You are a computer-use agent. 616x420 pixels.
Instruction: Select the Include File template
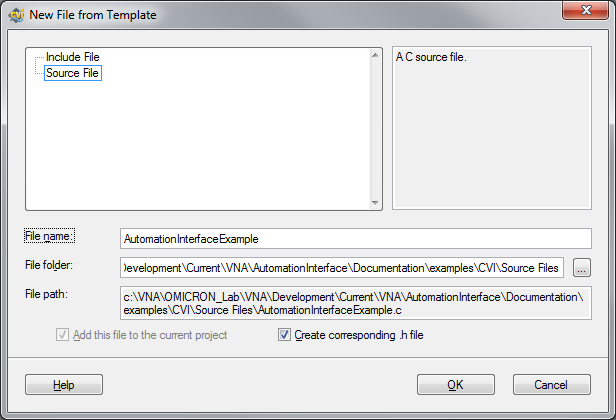pyautogui.click(x=73, y=57)
